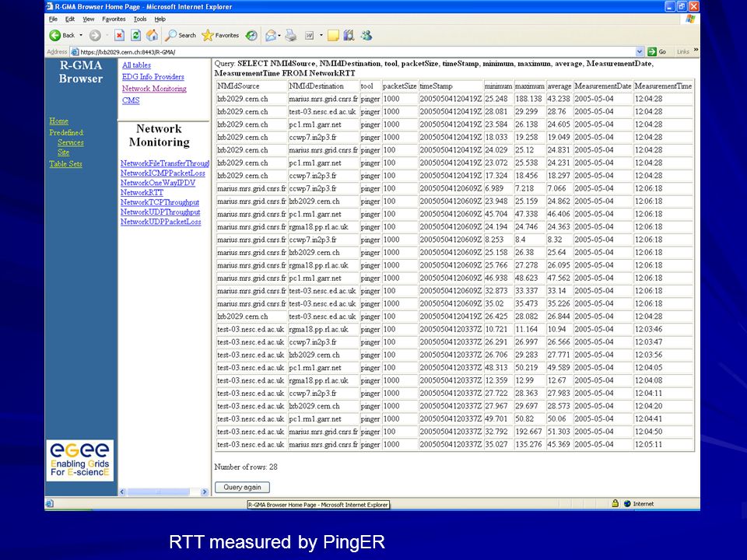Image resolution: width=747 pixels, height=560 pixels.
Task: Click the MeasurementTime column header
Action: point(663,86)
